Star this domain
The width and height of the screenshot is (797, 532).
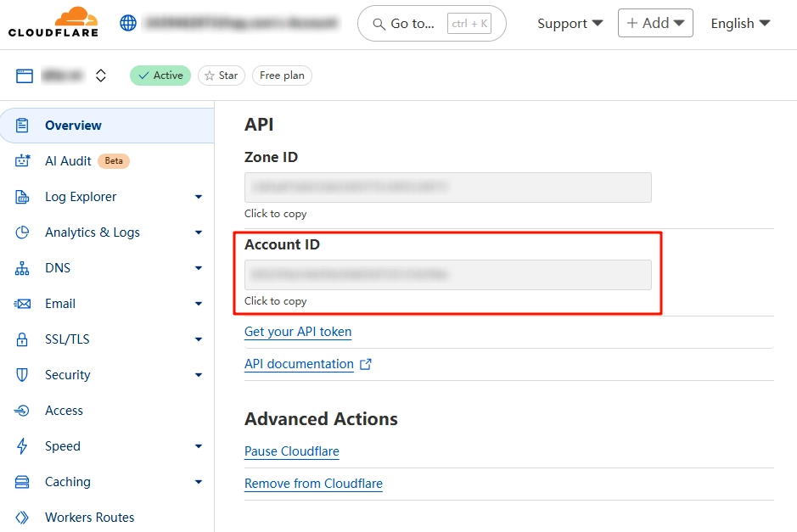click(x=221, y=76)
